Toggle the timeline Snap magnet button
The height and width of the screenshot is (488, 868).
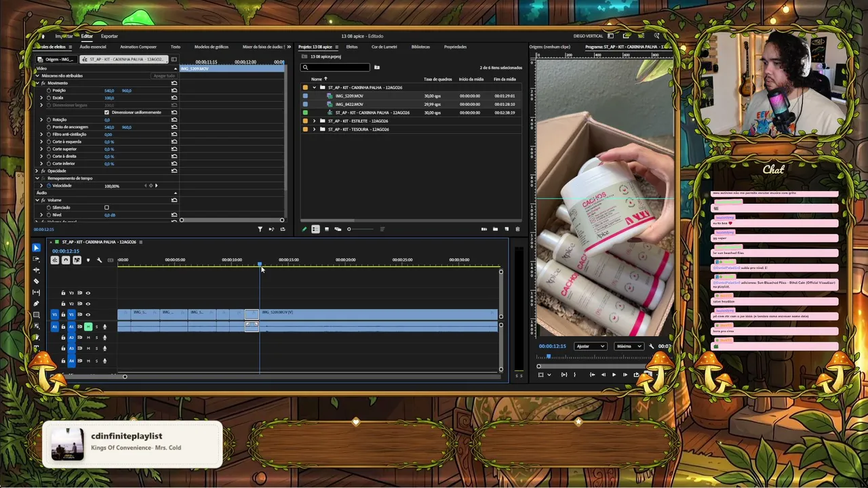click(66, 260)
